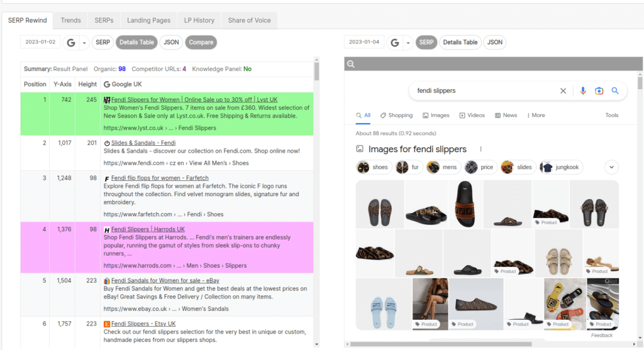Click the 2023-01-04 date field
Image resolution: width=644 pixels, height=350 pixels.
364,42
